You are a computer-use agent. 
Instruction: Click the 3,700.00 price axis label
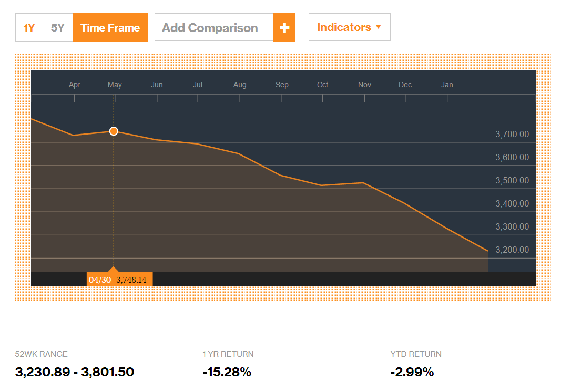click(512, 135)
